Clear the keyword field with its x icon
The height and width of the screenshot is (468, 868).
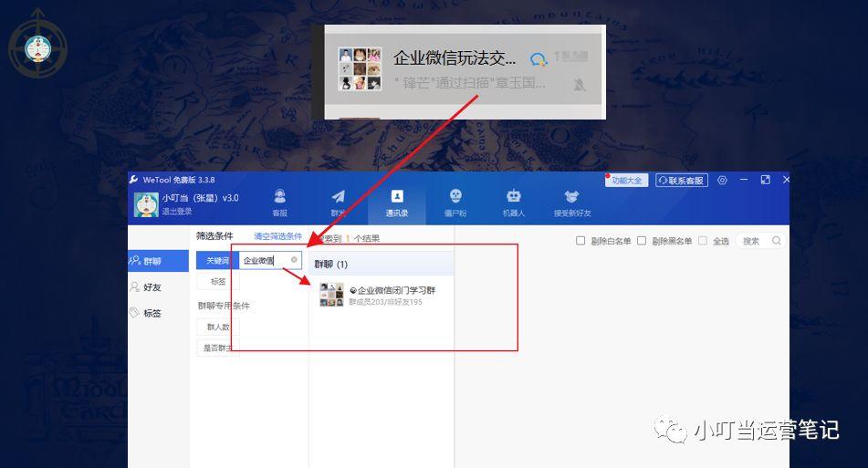click(294, 260)
